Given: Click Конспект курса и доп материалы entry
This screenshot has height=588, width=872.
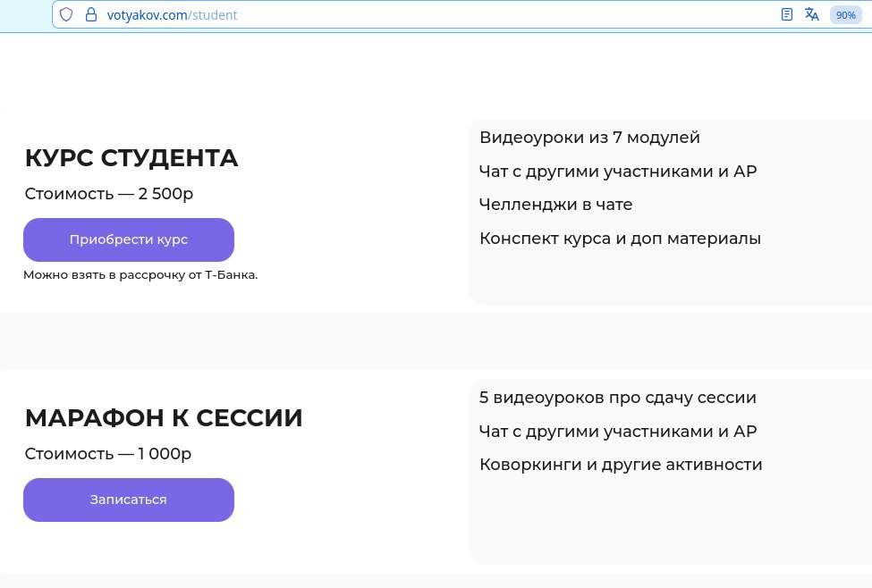Looking at the screenshot, I should 620,239.
